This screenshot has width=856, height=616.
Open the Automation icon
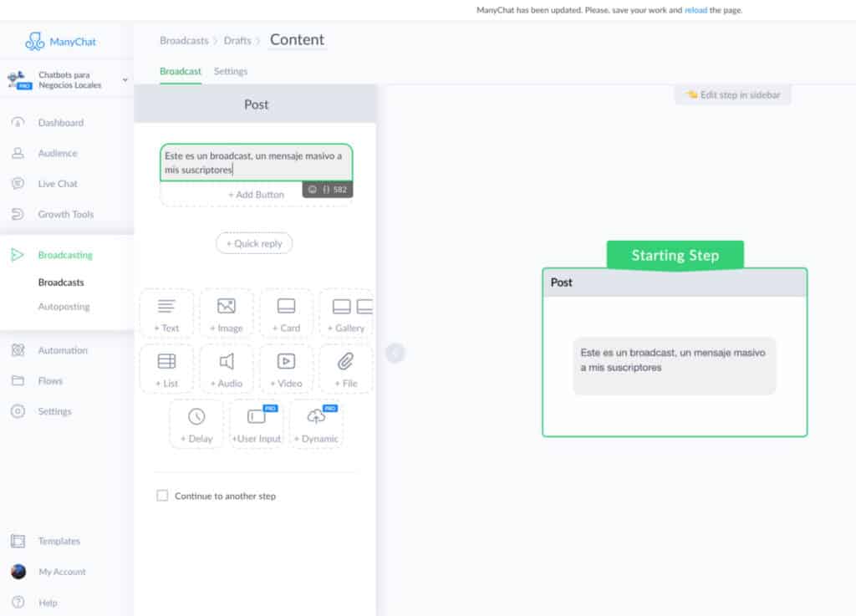pos(18,349)
